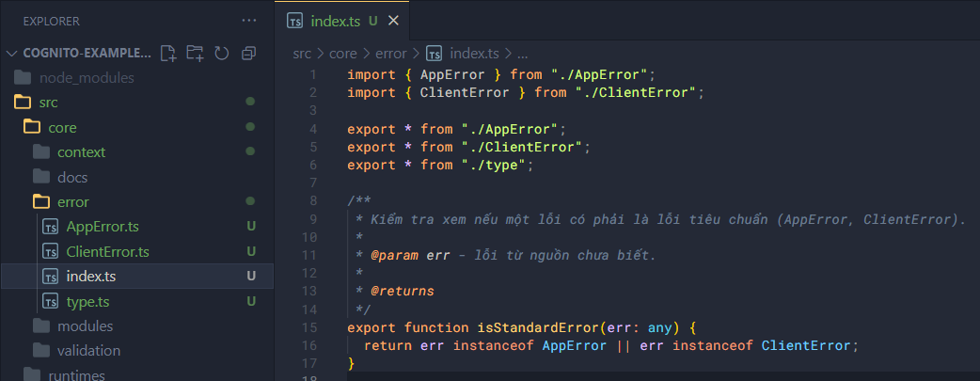Click the TS icon beside AppError.ts
The width and height of the screenshot is (980, 381).
pyautogui.click(x=50, y=227)
